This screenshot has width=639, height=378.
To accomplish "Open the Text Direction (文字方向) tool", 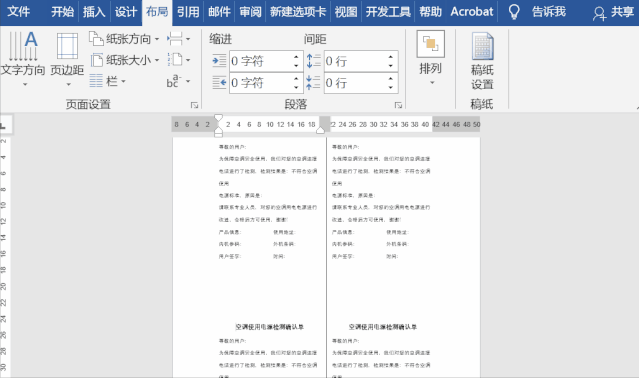I will tap(22, 59).
